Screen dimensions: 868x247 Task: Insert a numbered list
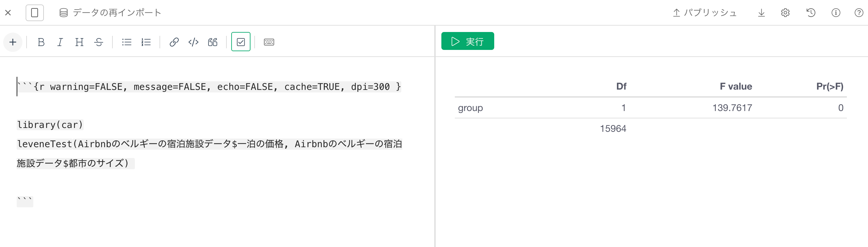(146, 42)
